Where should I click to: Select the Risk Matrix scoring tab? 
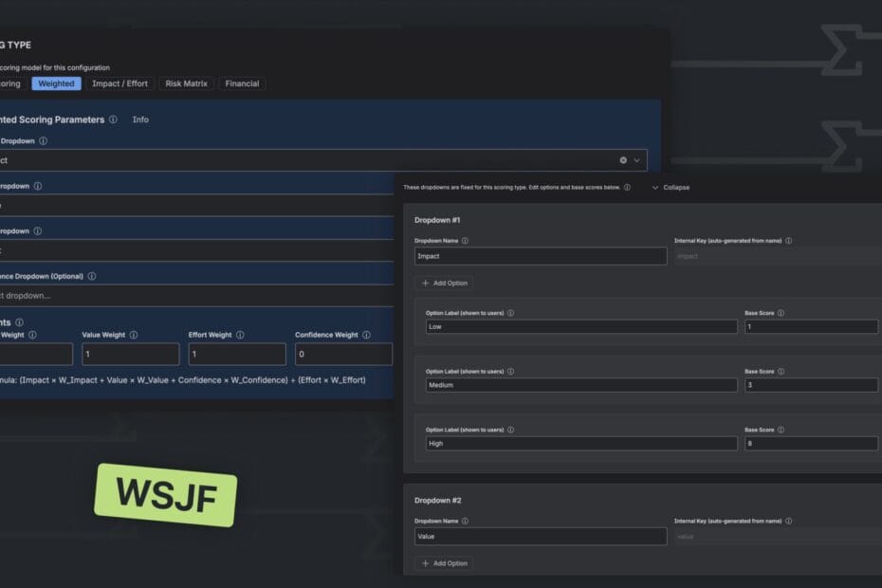(186, 83)
